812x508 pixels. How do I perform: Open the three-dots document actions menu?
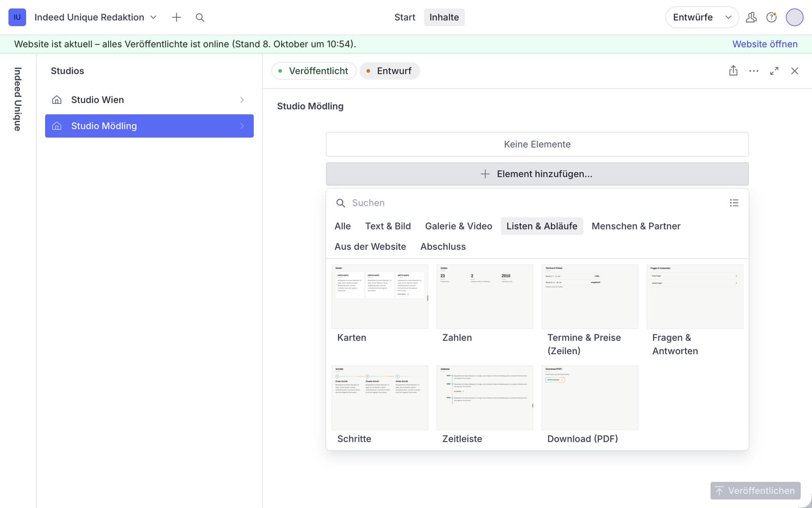point(754,71)
